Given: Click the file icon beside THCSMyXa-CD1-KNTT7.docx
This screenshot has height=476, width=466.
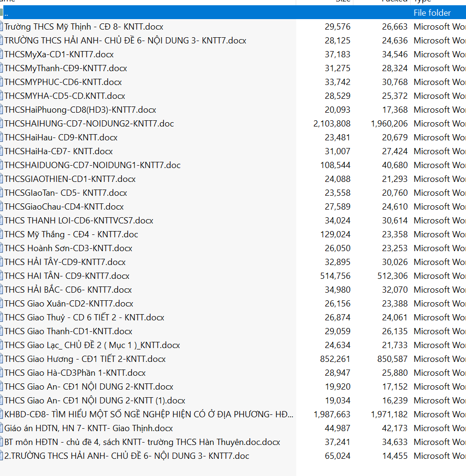Looking at the screenshot, I should click(x=1, y=54).
